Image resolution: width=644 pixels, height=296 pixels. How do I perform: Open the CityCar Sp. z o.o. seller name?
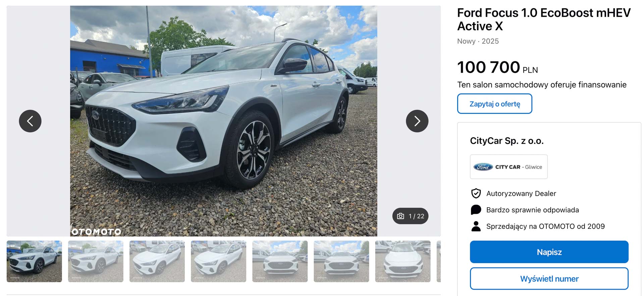point(506,141)
